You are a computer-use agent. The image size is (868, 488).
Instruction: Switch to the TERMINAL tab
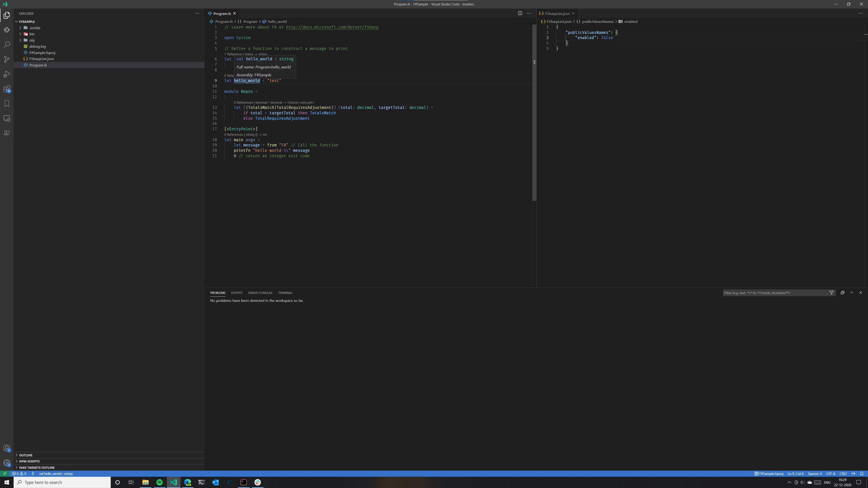(x=285, y=293)
